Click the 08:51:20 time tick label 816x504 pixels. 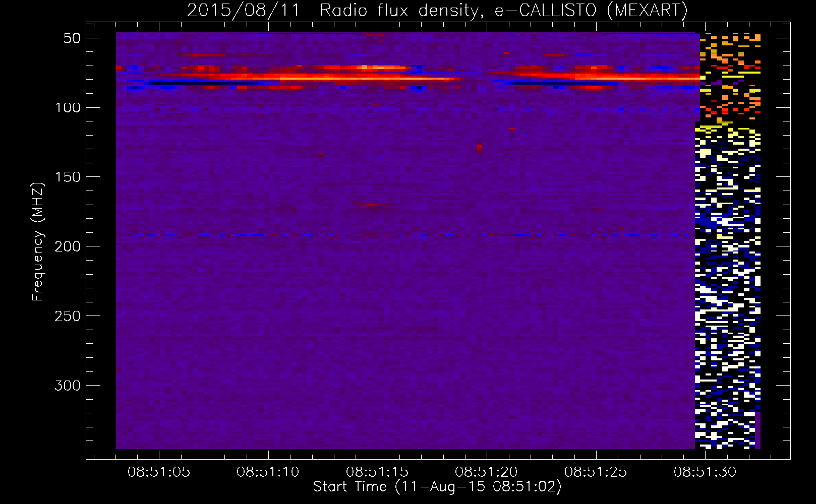pos(486,472)
